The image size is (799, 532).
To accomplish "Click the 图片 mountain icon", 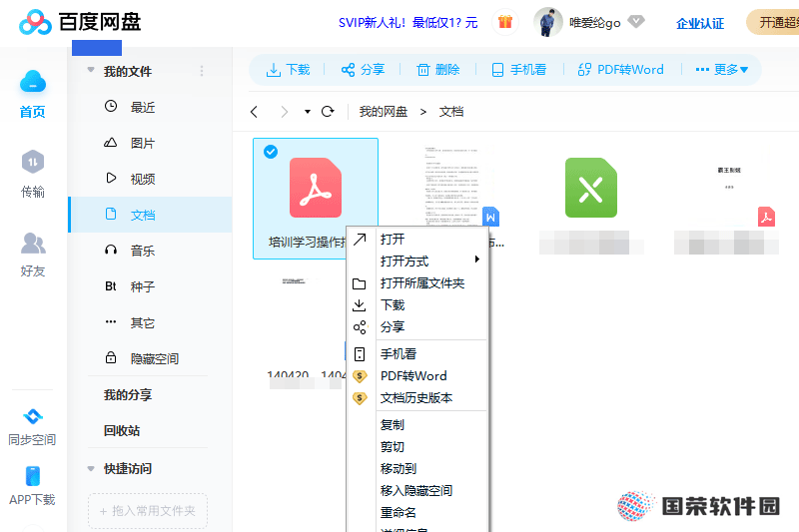I will [x=111, y=142].
